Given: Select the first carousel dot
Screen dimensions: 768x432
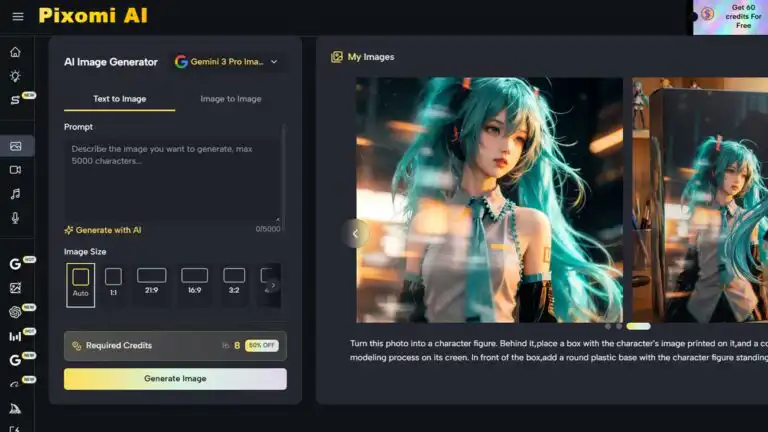Looking at the screenshot, I should 608,326.
